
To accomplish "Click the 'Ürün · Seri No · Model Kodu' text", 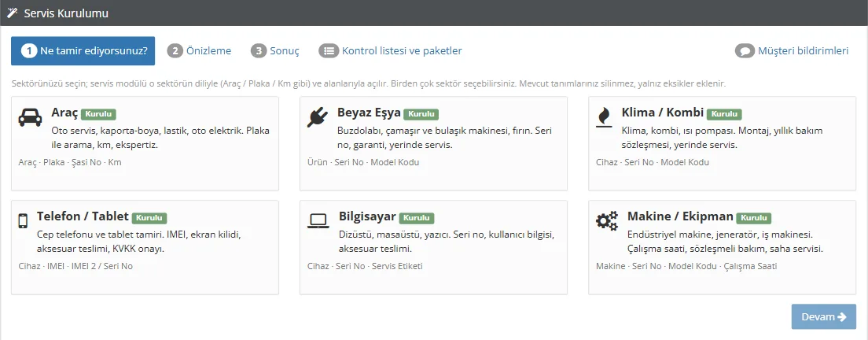I will click(x=363, y=162).
